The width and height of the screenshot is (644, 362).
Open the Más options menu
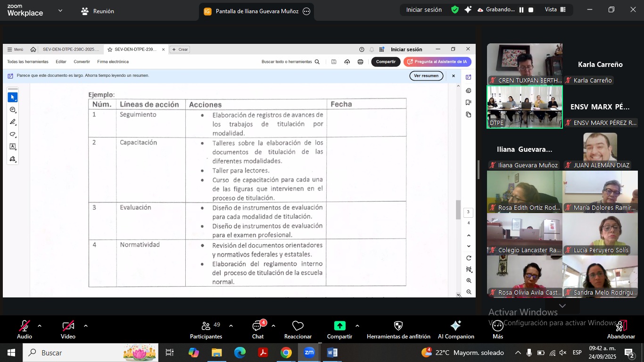click(x=498, y=329)
